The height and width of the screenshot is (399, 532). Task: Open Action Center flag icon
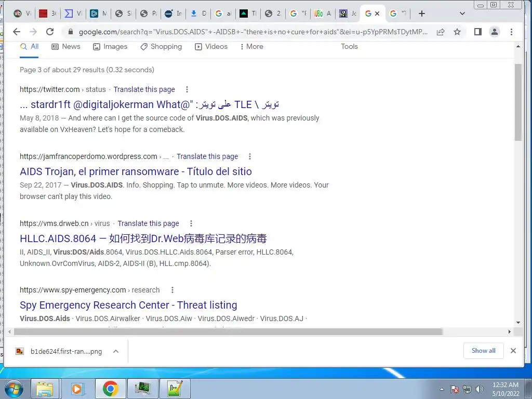455,389
